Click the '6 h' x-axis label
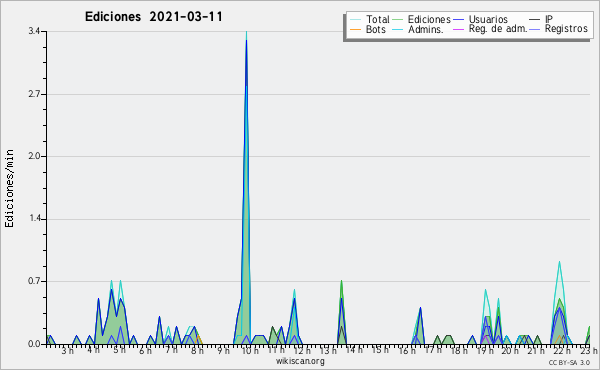Screen dimensions: 600x370 [145, 350]
